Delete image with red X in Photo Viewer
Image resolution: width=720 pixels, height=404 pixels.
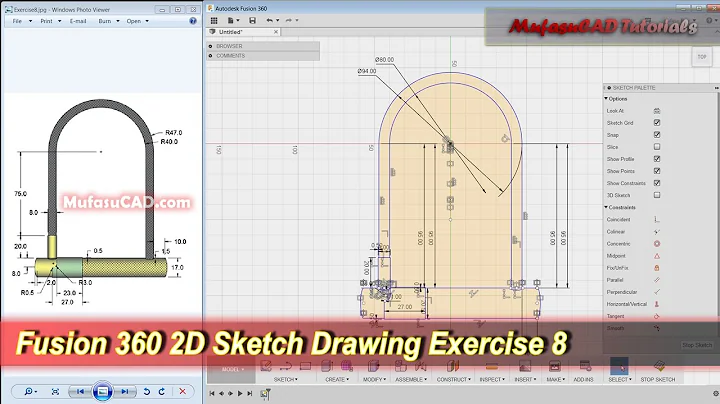[182, 392]
